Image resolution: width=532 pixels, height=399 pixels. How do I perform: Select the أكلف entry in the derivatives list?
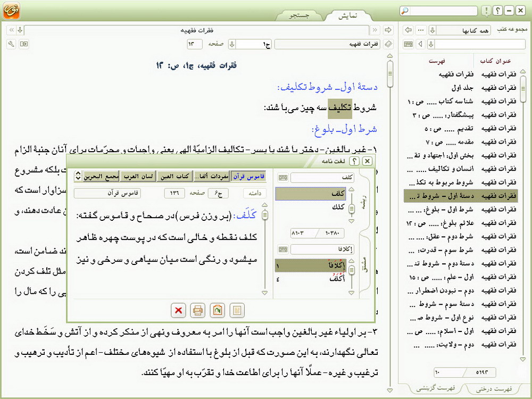pyautogui.click(x=311, y=279)
